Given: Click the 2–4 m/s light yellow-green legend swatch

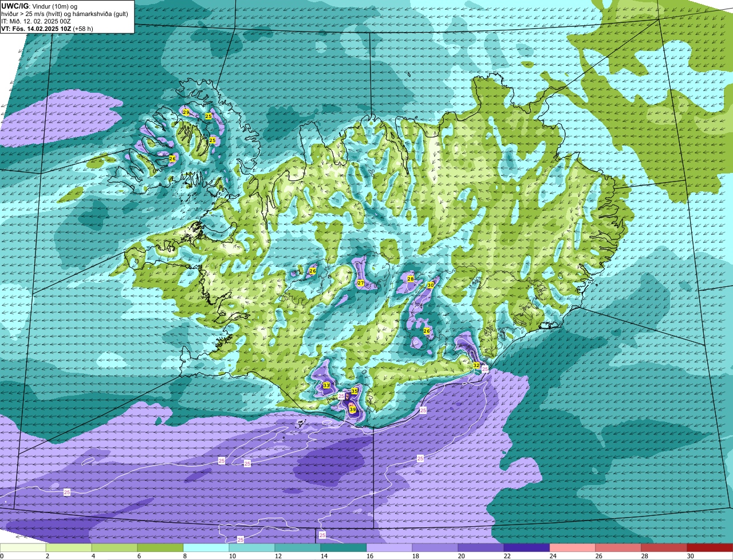Looking at the screenshot, I should [69, 548].
